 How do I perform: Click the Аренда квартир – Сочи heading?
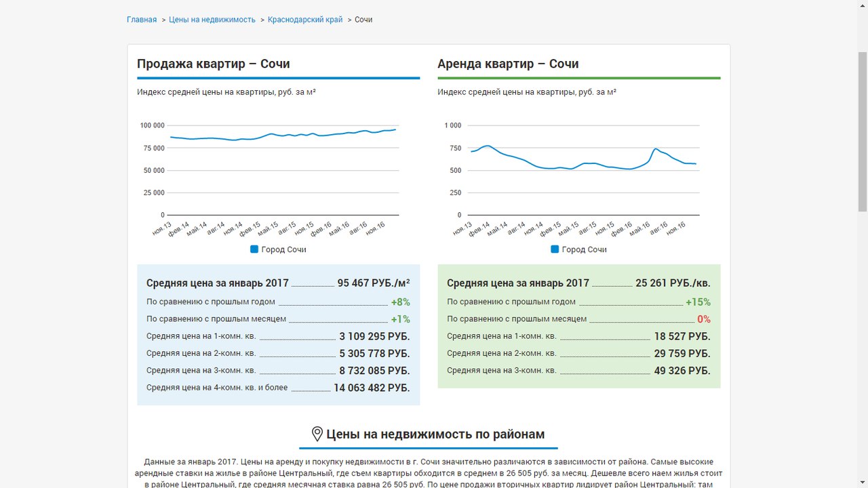tap(508, 64)
